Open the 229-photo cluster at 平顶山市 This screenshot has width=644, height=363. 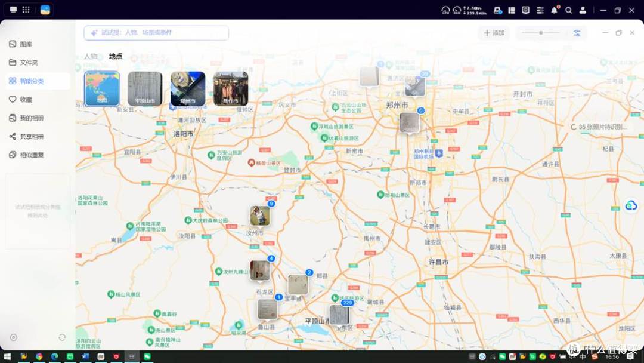(339, 315)
